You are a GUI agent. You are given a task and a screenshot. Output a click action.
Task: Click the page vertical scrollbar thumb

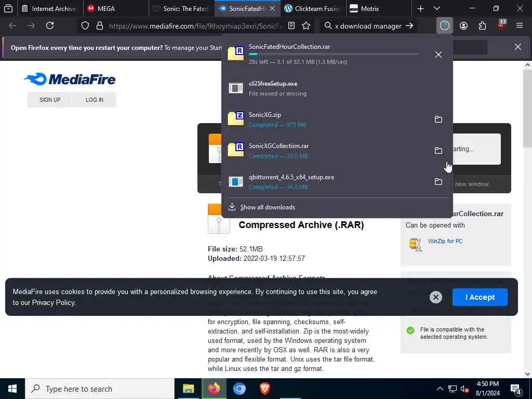528,109
